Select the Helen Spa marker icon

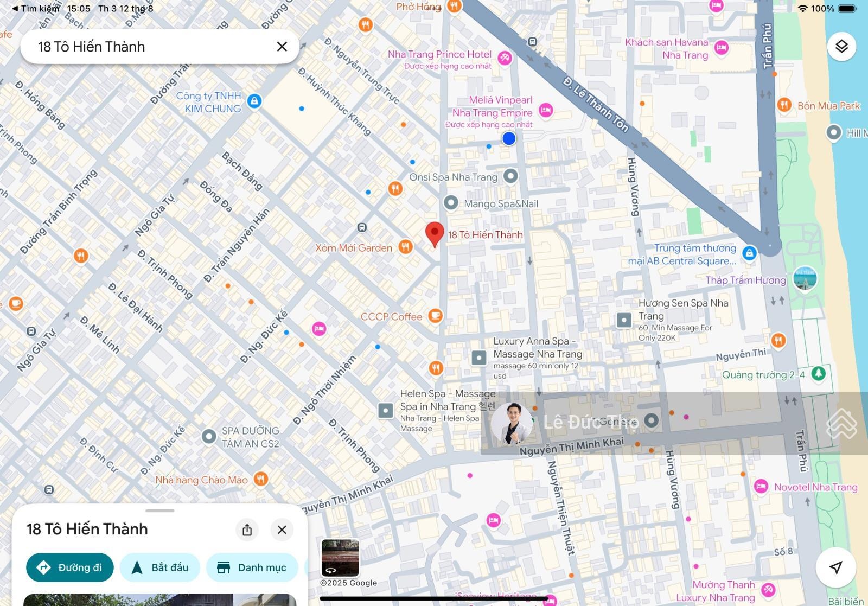click(386, 410)
